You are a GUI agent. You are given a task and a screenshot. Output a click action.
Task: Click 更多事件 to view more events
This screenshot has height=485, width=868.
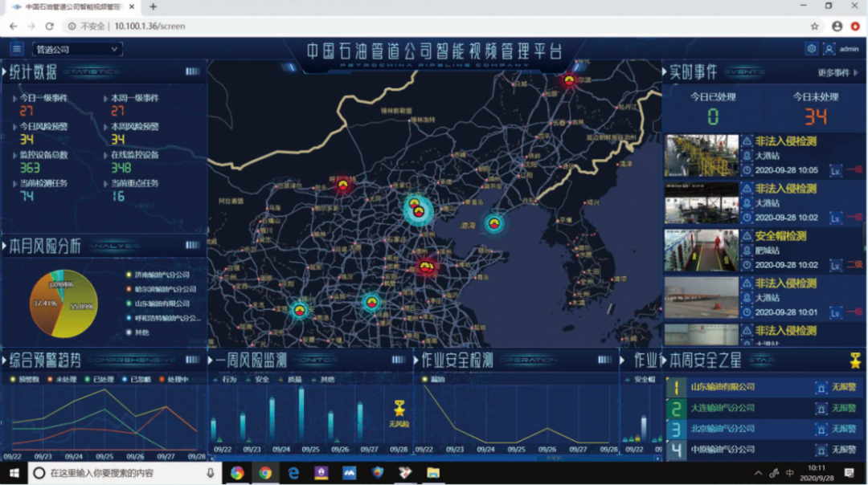click(x=837, y=73)
